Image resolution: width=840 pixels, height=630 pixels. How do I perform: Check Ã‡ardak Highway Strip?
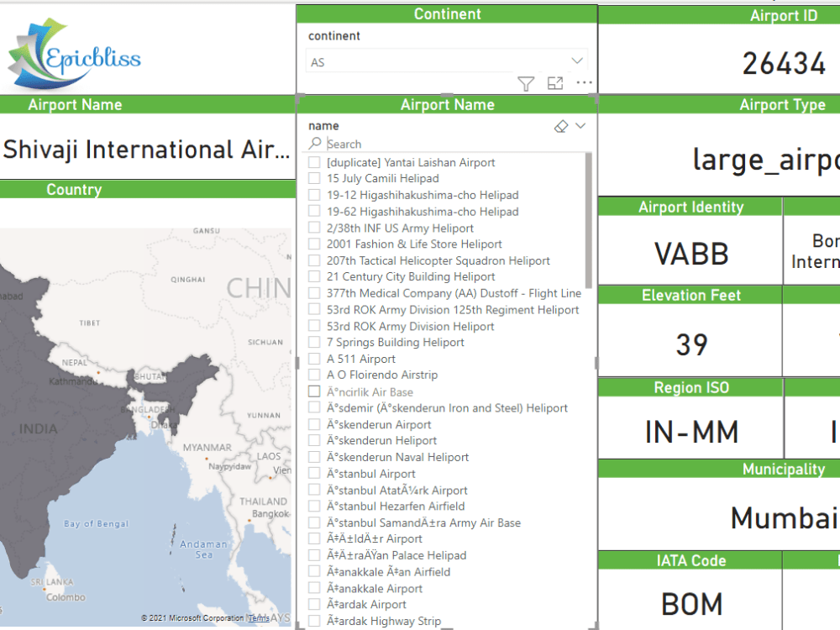(x=314, y=621)
